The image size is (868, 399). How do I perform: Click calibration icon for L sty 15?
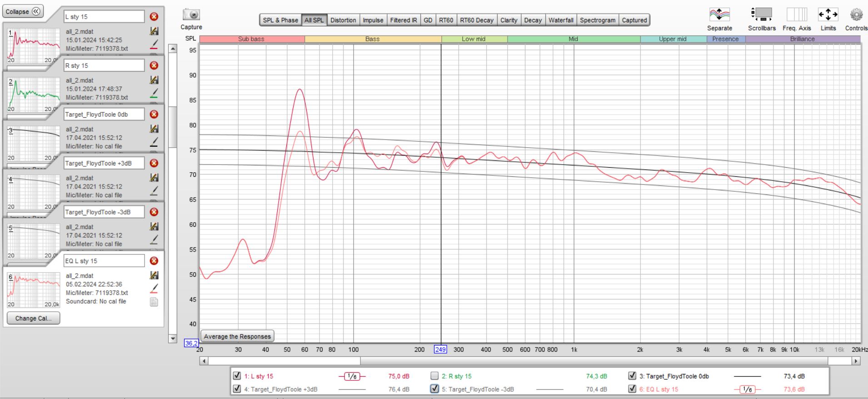(x=154, y=31)
